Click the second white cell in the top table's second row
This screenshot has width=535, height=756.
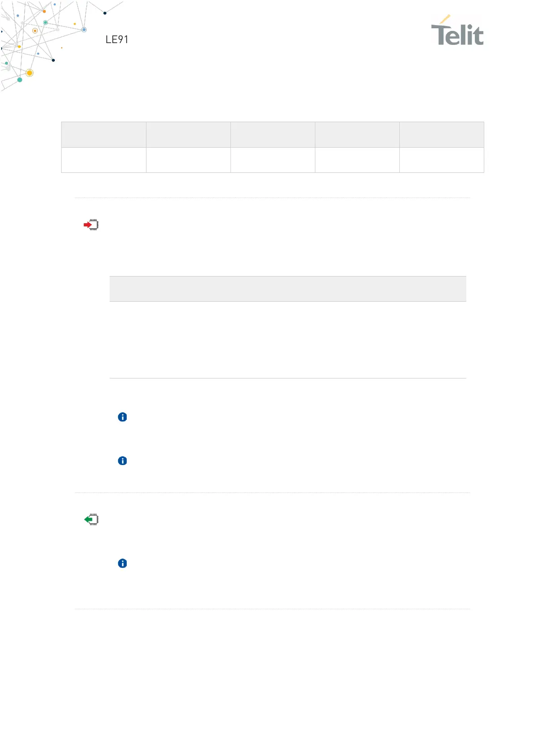(188, 160)
